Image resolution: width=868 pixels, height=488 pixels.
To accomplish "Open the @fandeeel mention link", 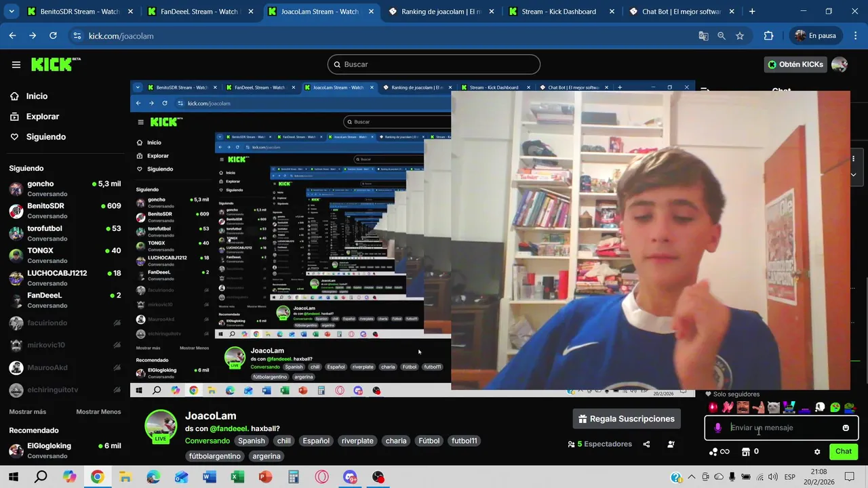I will pos(229,428).
